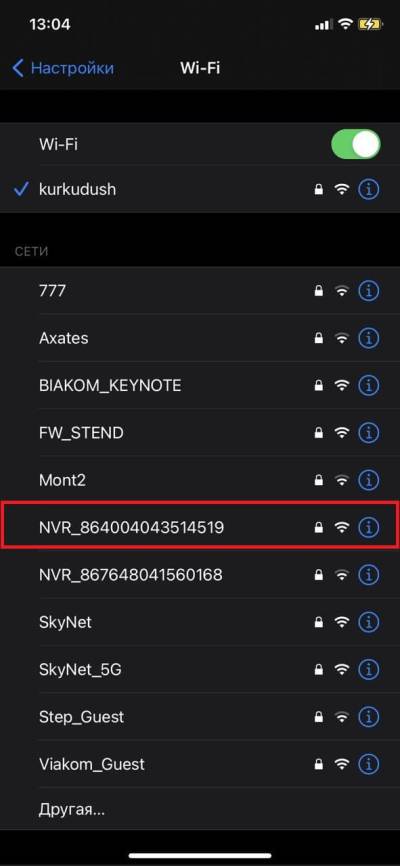The image size is (400, 866).
Task: Select the connected kurkudush network row
Action: pyautogui.click(x=200, y=189)
